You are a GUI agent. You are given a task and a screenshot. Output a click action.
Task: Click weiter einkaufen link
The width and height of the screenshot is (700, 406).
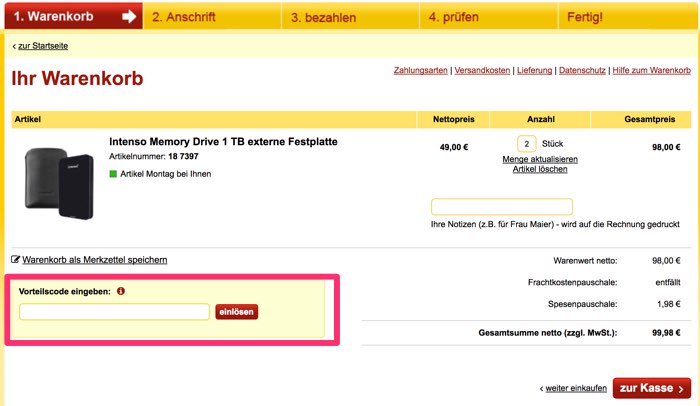pos(576,388)
